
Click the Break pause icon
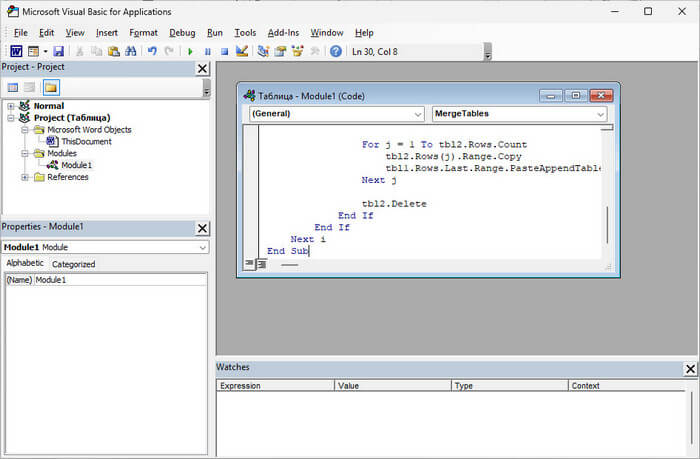(207, 51)
